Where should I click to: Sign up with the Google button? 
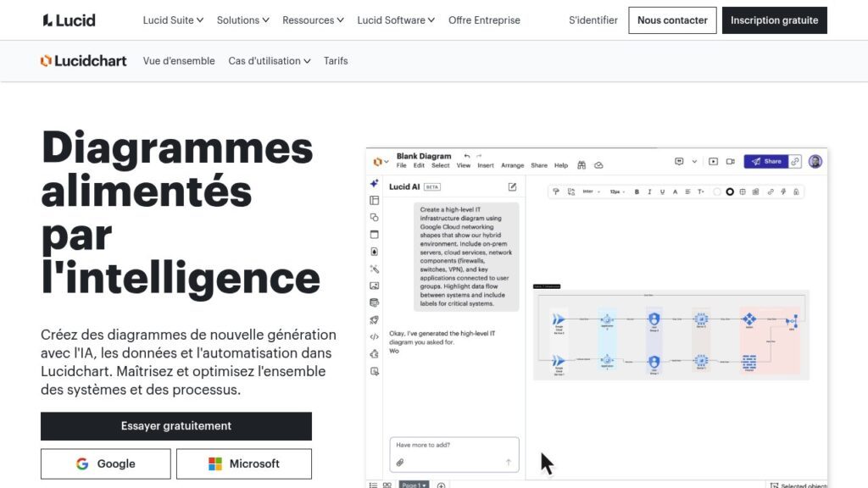tap(106, 463)
